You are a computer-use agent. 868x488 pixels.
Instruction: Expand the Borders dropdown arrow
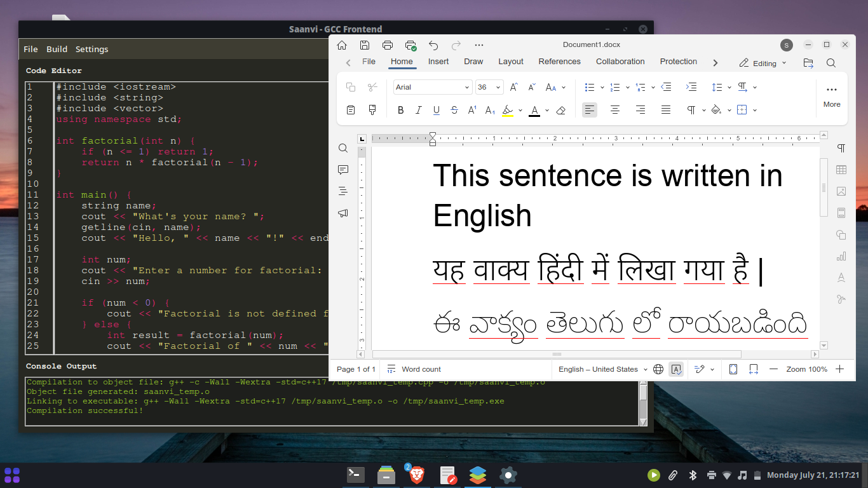(755, 110)
